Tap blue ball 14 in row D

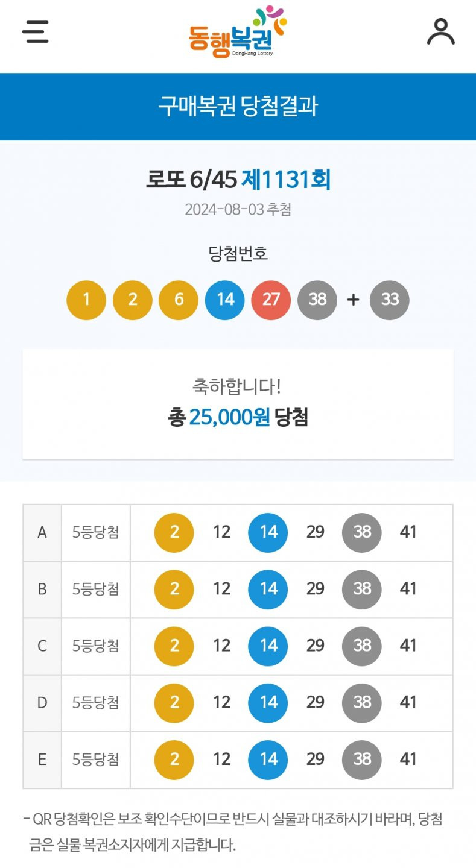click(x=268, y=703)
